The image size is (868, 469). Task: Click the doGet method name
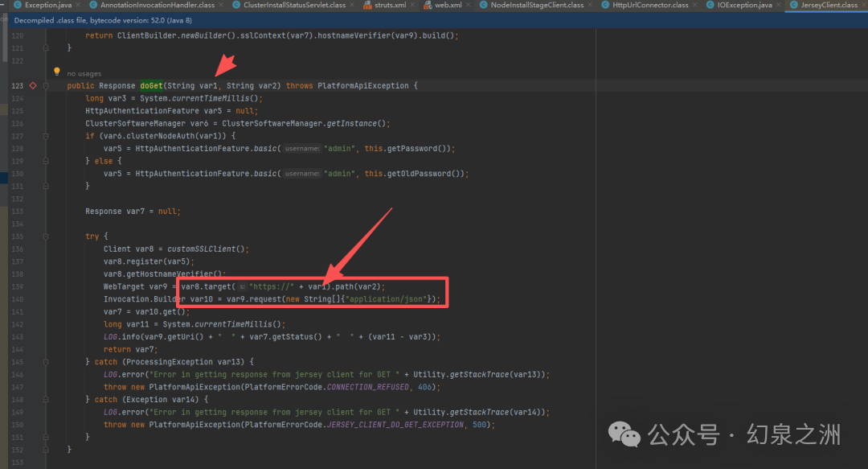[151, 85]
